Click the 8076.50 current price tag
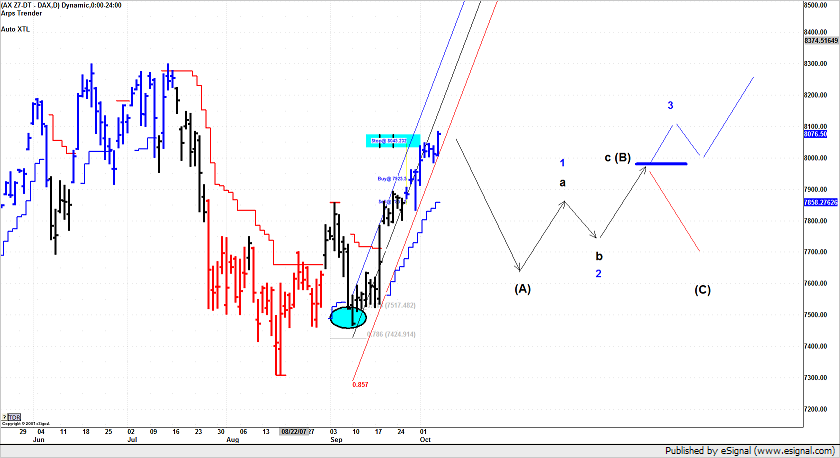The width and height of the screenshot is (840, 458). (x=818, y=133)
